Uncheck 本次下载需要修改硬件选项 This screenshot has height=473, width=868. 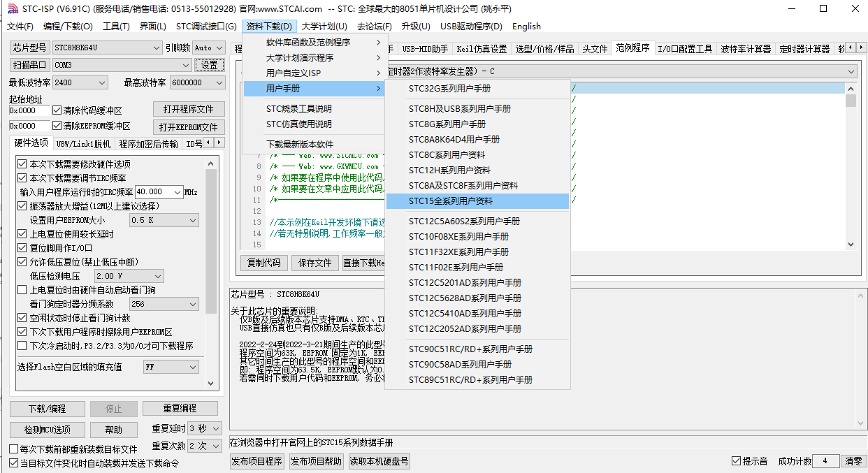(22, 164)
